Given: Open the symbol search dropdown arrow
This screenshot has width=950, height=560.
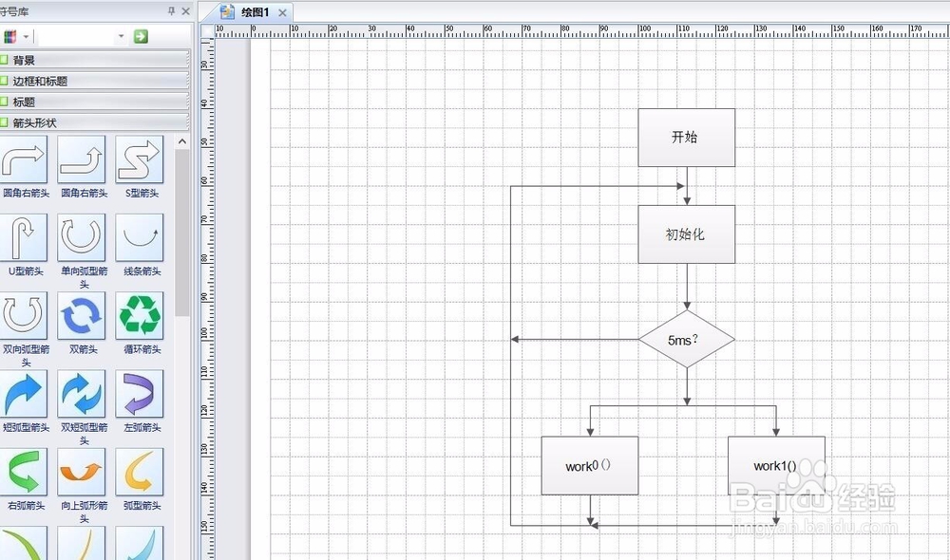Looking at the screenshot, I should pos(122,36).
